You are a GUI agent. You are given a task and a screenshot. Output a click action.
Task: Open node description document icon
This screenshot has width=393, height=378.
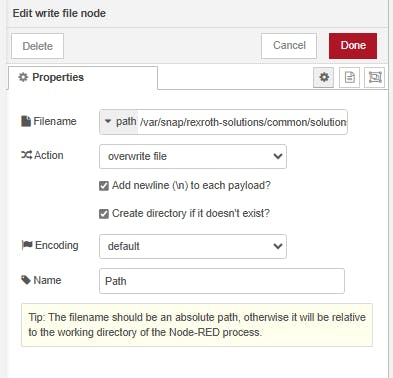349,77
